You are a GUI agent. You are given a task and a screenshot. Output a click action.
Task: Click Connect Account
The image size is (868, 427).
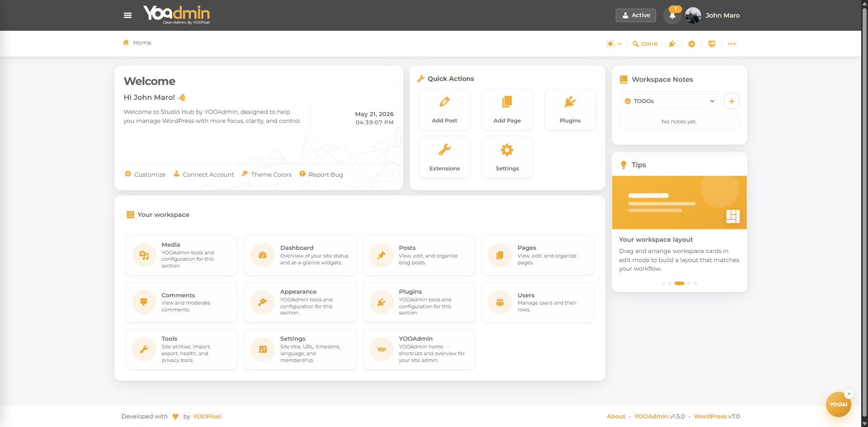point(203,174)
